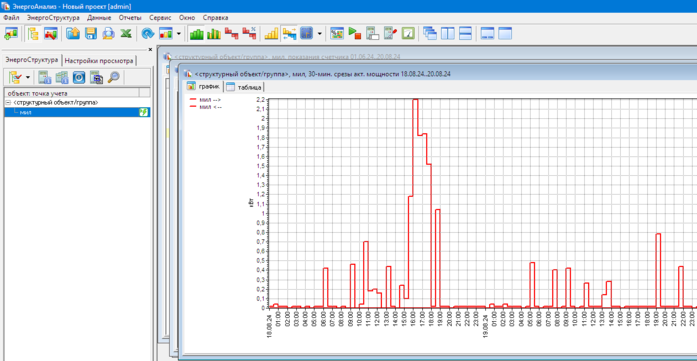The width and height of the screenshot is (697, 361).
Task: Click the green play with red stop icon
Action: [355, 33]
